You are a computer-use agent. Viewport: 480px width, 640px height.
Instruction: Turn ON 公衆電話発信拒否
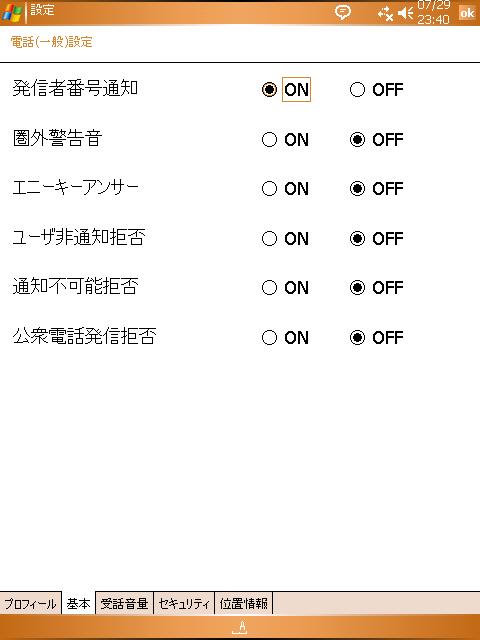pos(285,338)
